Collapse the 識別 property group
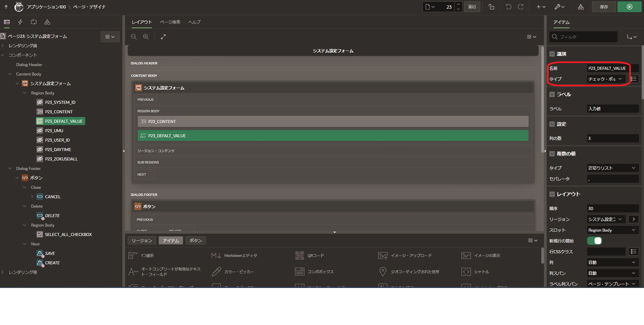The height and width of the screenshot is (325, 644). (x=552, y=54)
